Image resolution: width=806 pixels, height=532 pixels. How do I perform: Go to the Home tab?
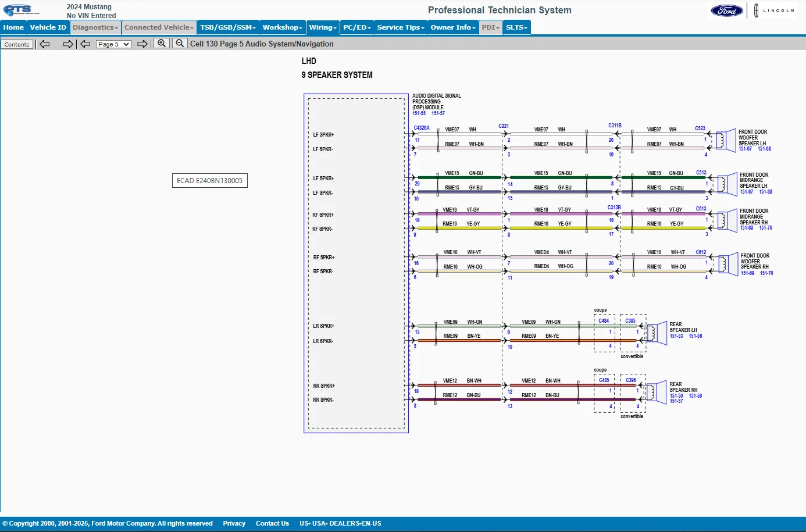click(13, 27)
